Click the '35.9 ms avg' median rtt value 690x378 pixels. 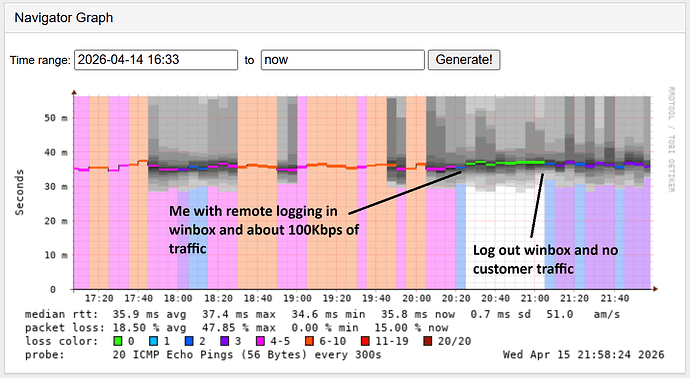[x=149, y=315]
